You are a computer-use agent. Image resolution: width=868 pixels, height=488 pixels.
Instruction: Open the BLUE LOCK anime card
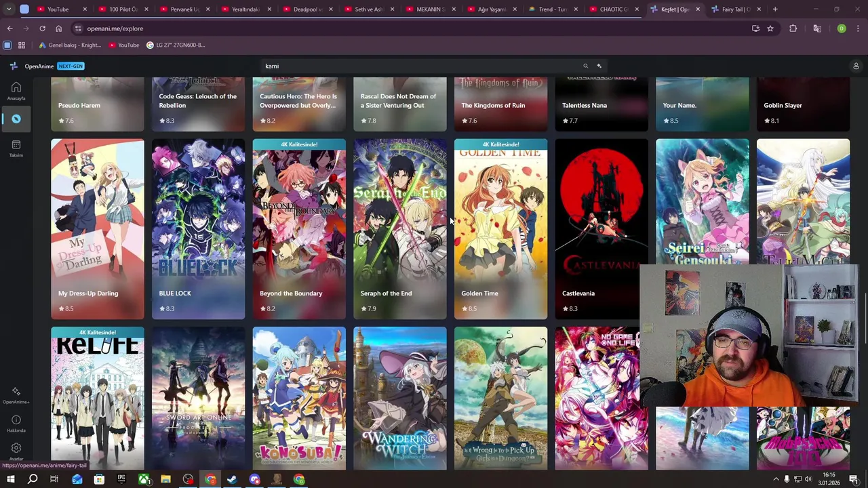(x=198, y=229)
